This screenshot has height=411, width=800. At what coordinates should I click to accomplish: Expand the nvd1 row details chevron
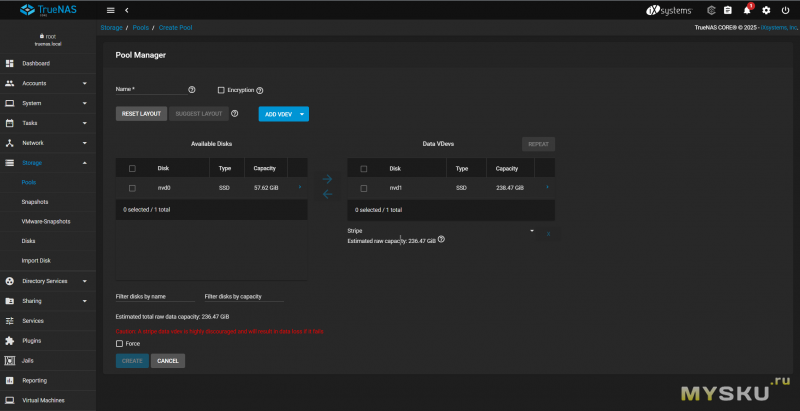(547, 187)
